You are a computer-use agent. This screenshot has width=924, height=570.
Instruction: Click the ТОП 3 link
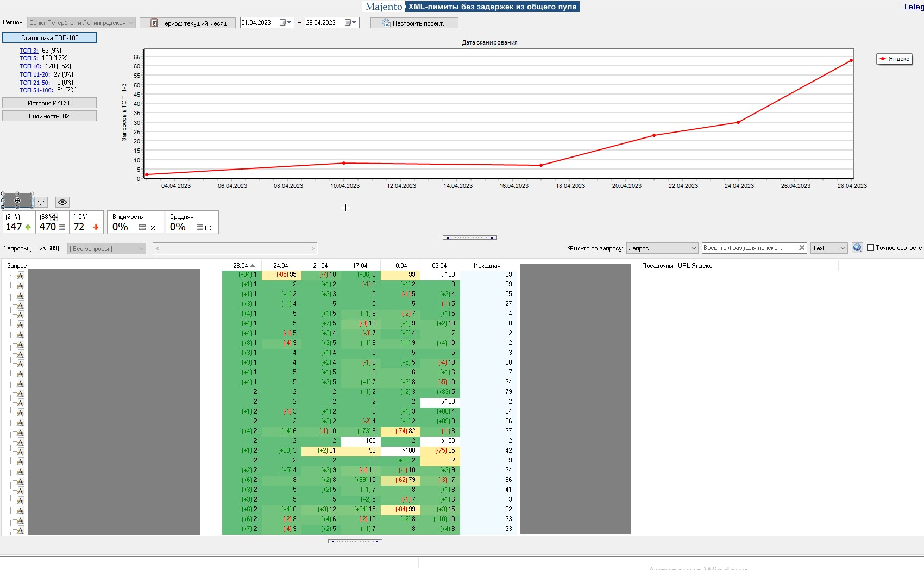(29, 51)
